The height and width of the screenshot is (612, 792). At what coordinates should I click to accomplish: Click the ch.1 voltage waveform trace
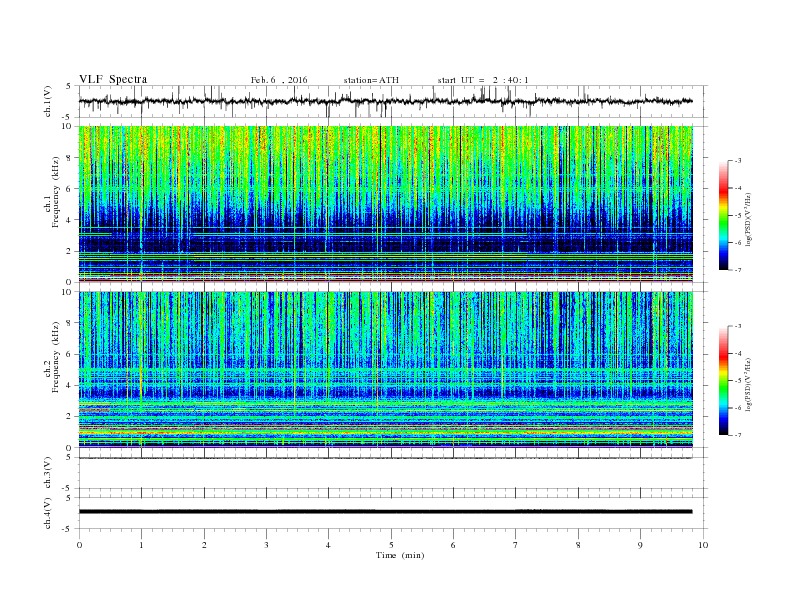tap(385, 101)
